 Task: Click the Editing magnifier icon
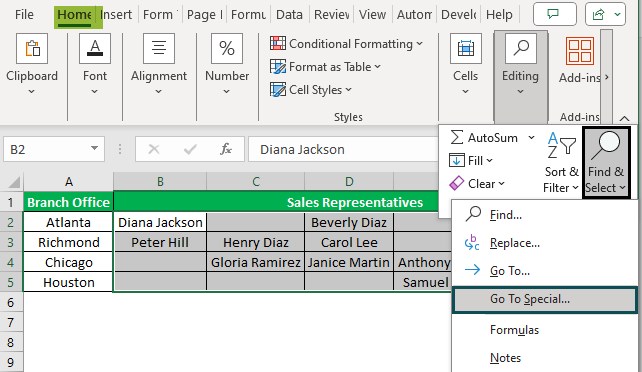click(521, 49)
